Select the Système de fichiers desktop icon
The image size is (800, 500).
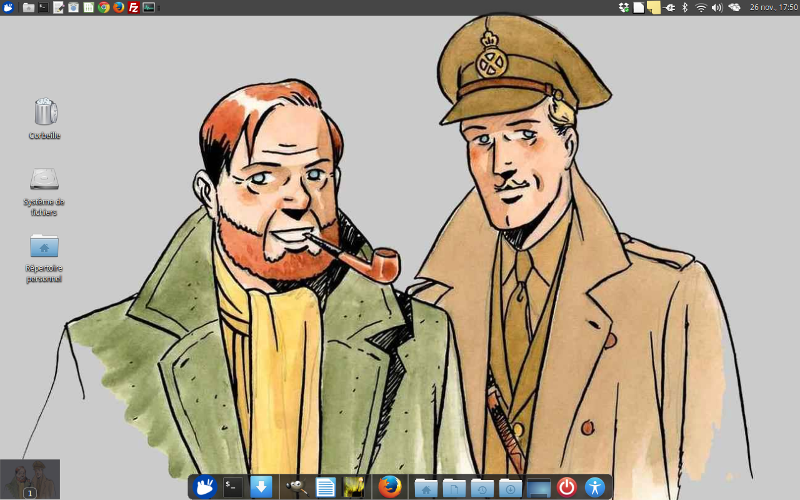coord(44,180)
